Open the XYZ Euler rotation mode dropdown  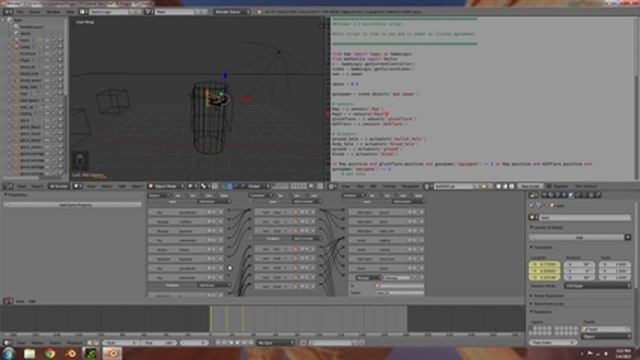coord(598,286)
